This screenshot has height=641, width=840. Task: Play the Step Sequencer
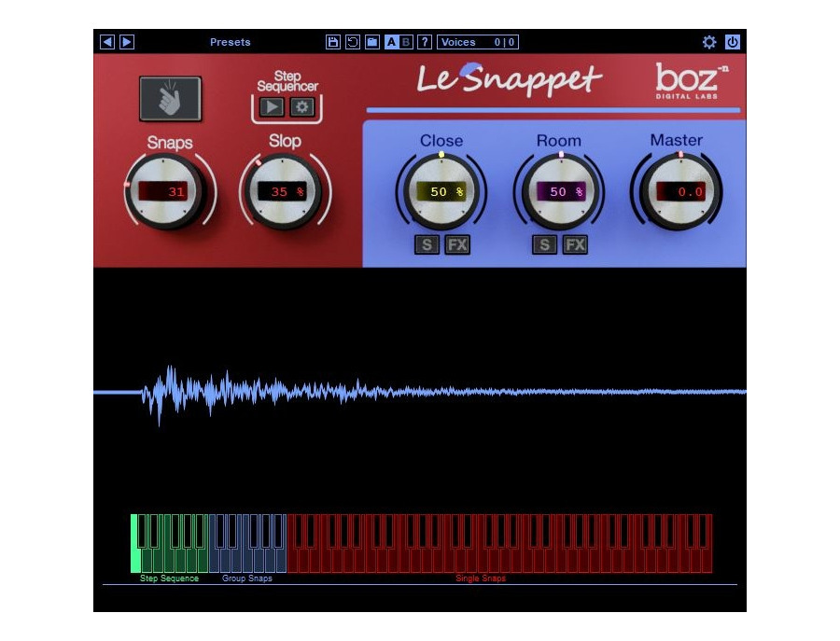coord(272,107)
